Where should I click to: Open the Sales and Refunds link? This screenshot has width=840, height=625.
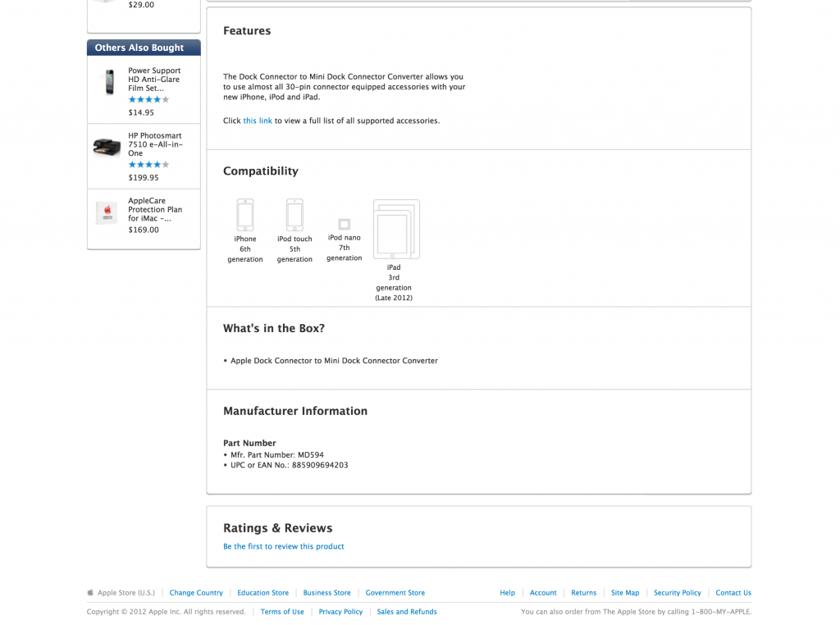(x=407, y=611)
